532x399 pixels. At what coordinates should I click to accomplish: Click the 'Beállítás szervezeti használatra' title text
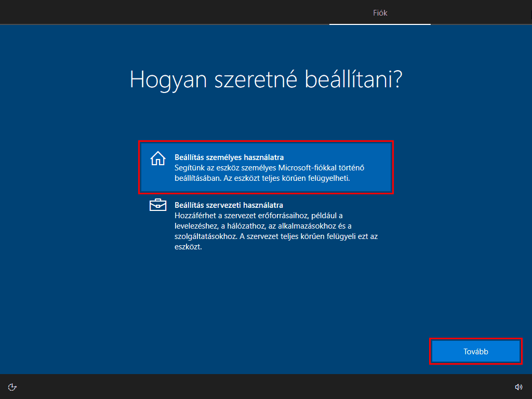(229, 205)
